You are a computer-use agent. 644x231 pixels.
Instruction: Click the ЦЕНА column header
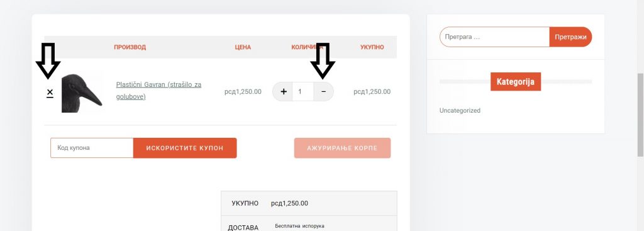pyautogui.click(x=243, y=47)
